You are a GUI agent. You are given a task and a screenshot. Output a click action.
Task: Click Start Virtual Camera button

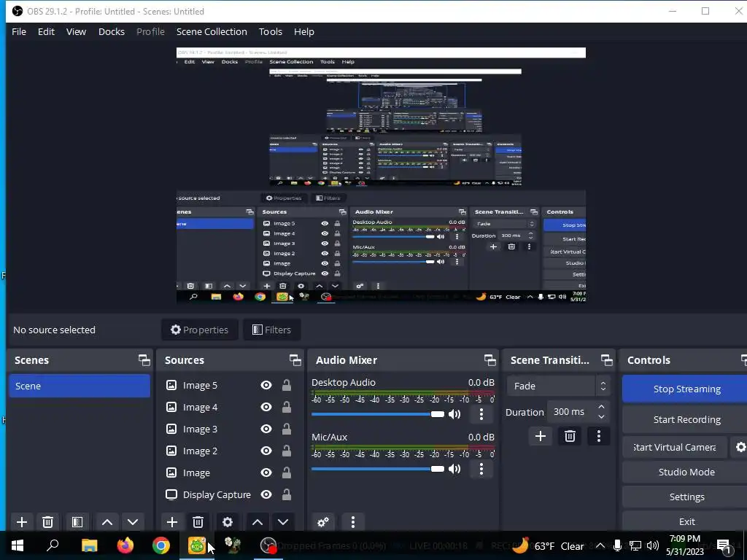pos(675,447)
